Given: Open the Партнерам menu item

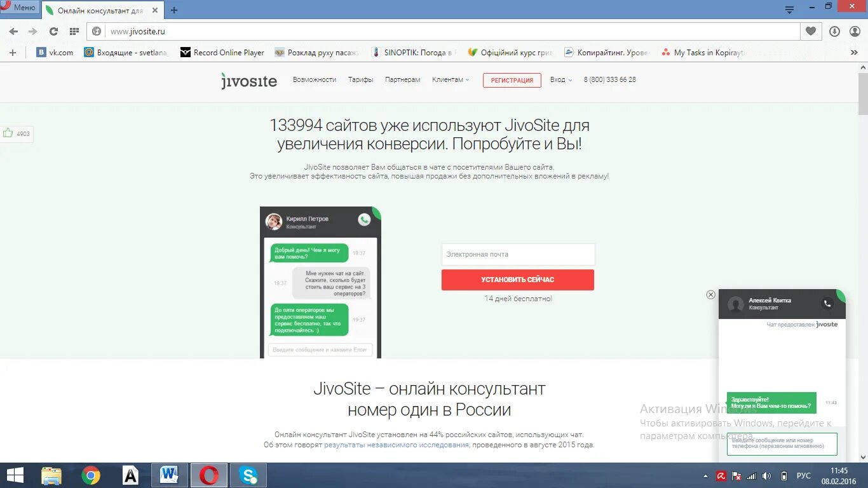Looking at the screenshot, I should click(402, 80).
